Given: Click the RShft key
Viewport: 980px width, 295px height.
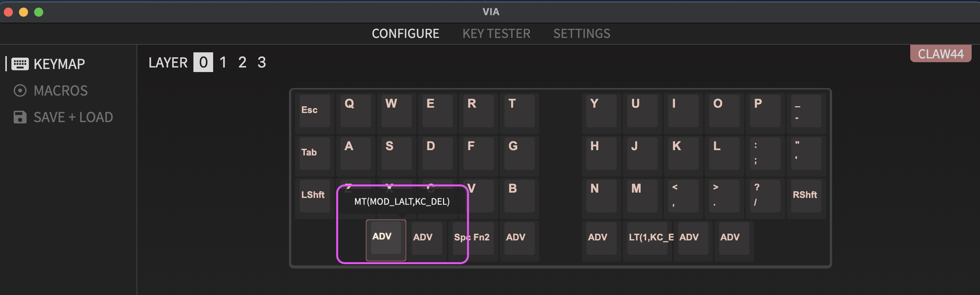Looking at the screenshot, I should [806, 195].
